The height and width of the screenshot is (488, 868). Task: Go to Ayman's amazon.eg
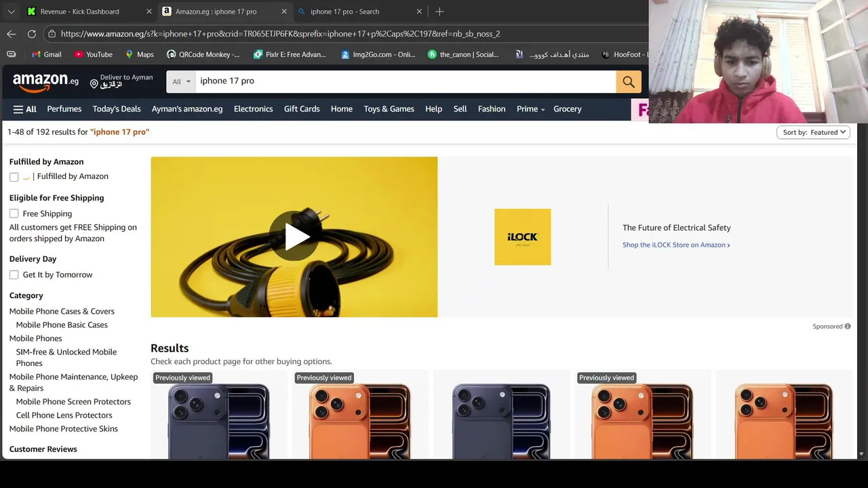coord(187,109)
